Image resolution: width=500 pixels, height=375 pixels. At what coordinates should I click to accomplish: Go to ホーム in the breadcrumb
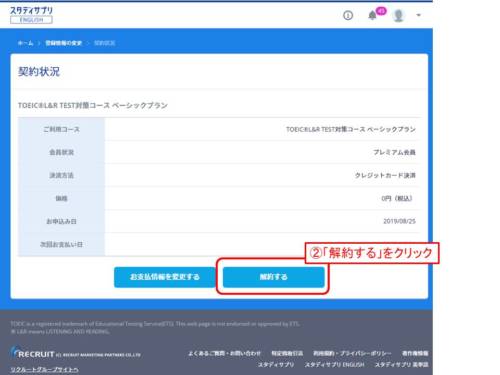(x=26, y=43)
